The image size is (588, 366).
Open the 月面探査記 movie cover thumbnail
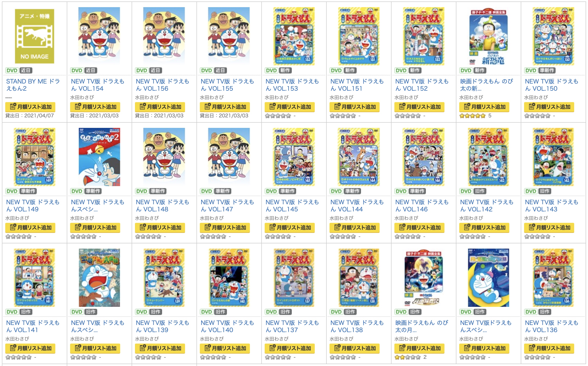(423, 278)
